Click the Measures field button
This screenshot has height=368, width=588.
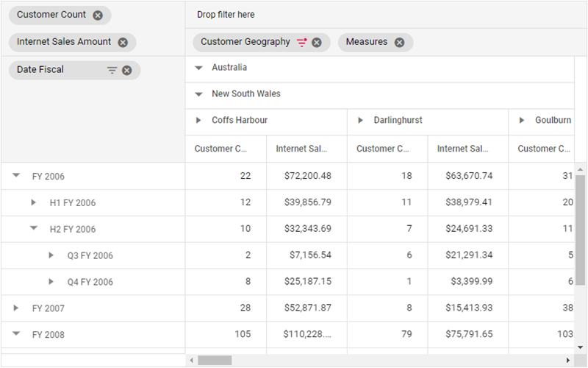(366, 43)
